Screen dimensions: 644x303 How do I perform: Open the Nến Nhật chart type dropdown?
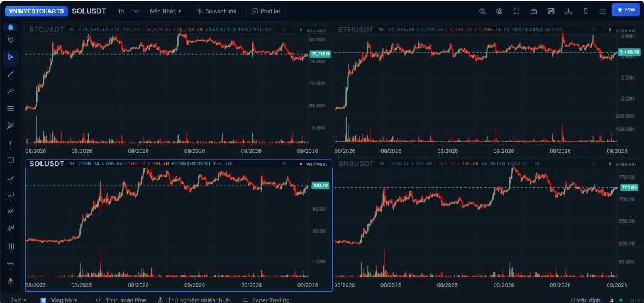pyautogui.click(x=165, y=11)
